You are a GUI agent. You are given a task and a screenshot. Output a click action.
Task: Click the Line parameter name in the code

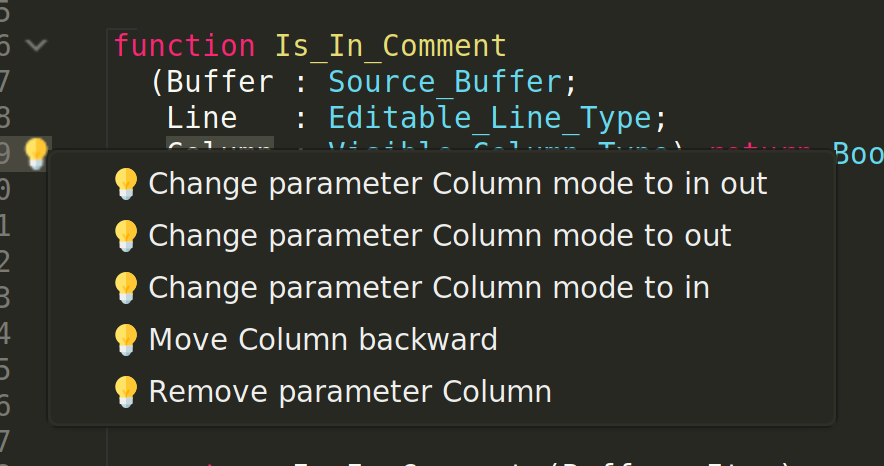[x=202, y=118]
